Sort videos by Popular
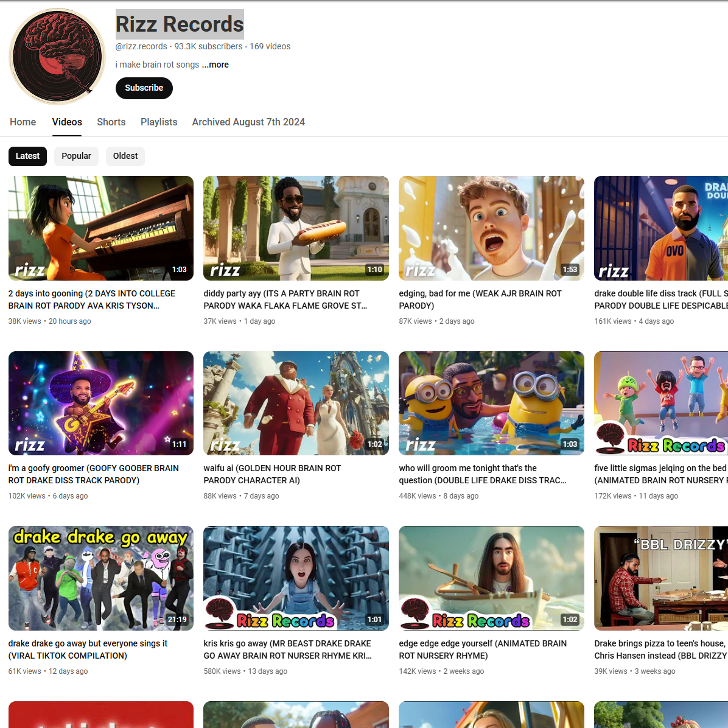Image resolution: width=728 pixels, height=728 pixels. [x=76, y=156]
